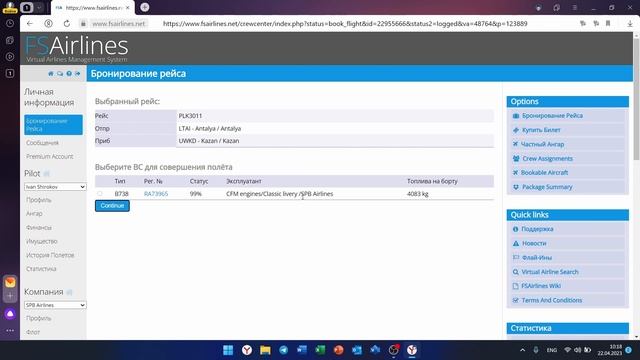The height and width of the screenshot is (360, 640).
Task: Open Новости in Quick links
Action: point(534,243)
